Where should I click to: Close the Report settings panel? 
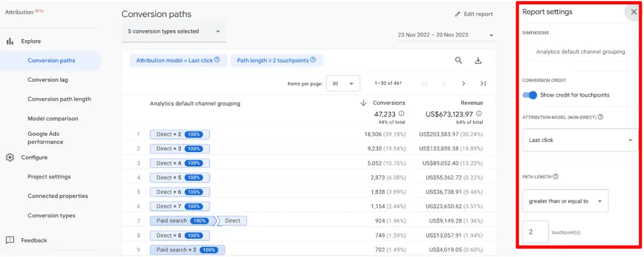coord(633,12)
